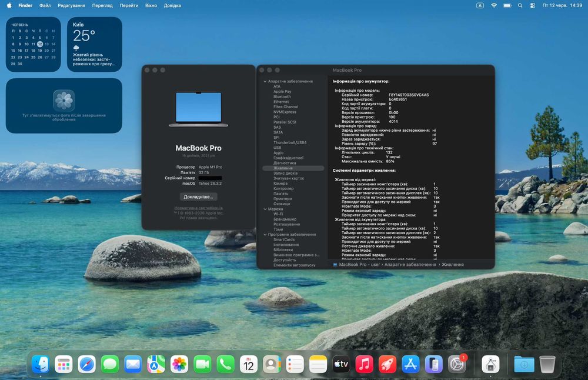The width and height of the screenshot is (588, 380).
Task: Open the Перегляд menu
Action: (102, 5)
